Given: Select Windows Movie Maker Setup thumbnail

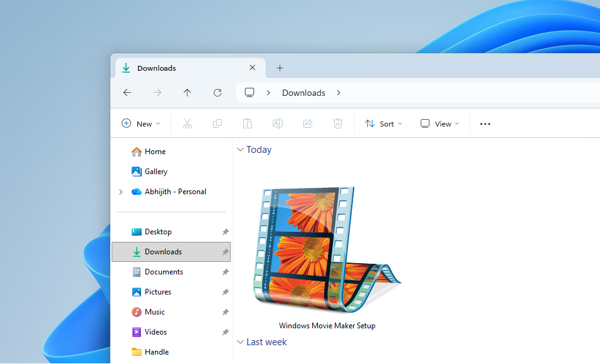Looking at the screenshot, I should (327, 249).
